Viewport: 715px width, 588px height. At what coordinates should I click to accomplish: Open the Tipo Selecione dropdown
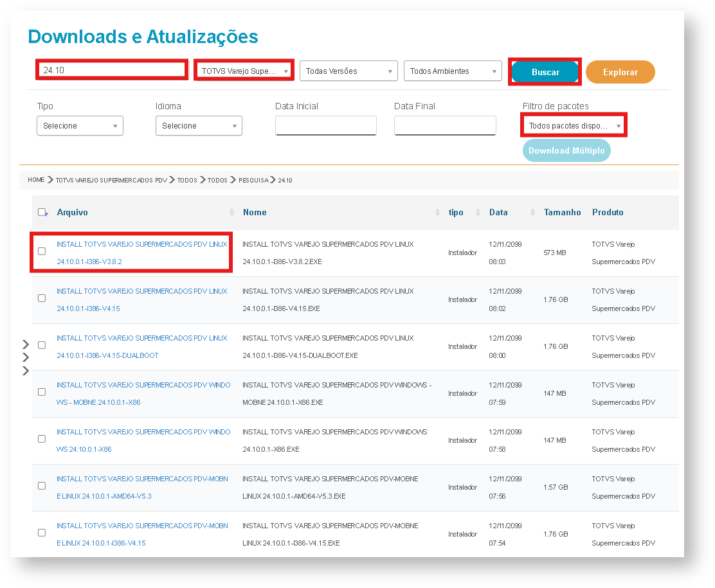pyautogui.click(x=80, y=125)
